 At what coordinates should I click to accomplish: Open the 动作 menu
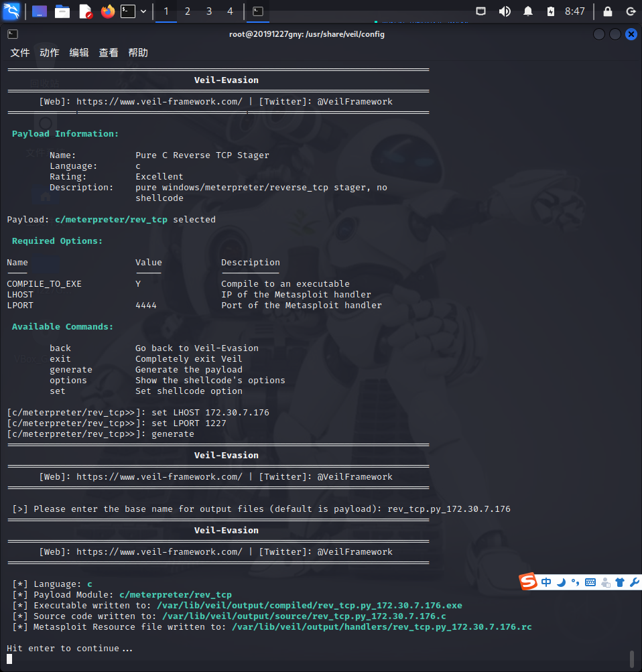[x=50, y=53]
